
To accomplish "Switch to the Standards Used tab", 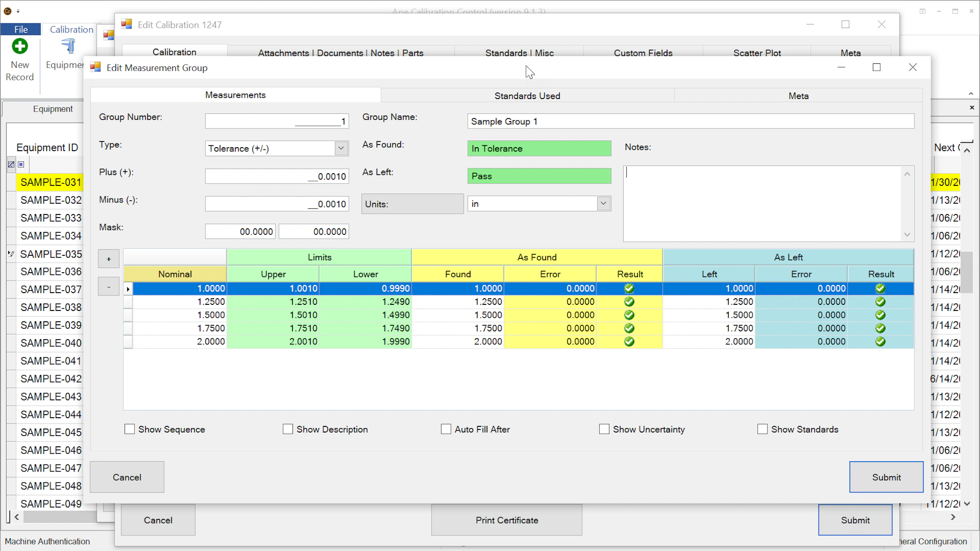I will (527, 96).
